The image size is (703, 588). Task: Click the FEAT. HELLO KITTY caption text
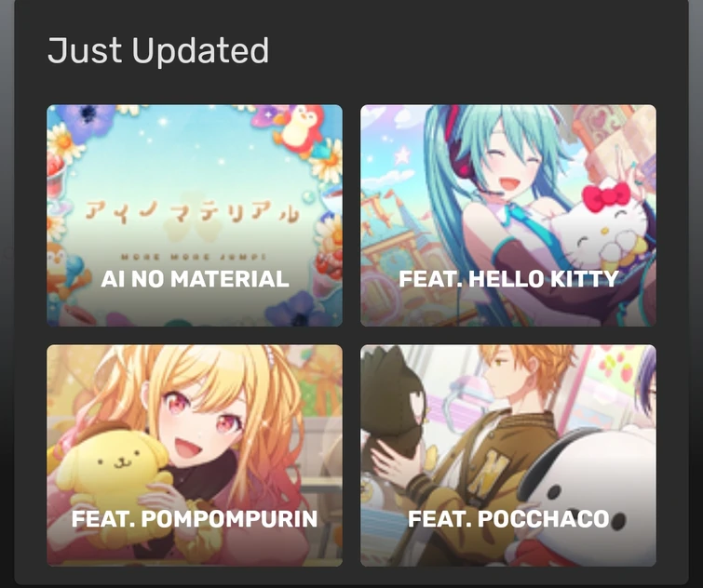point(509,279)
